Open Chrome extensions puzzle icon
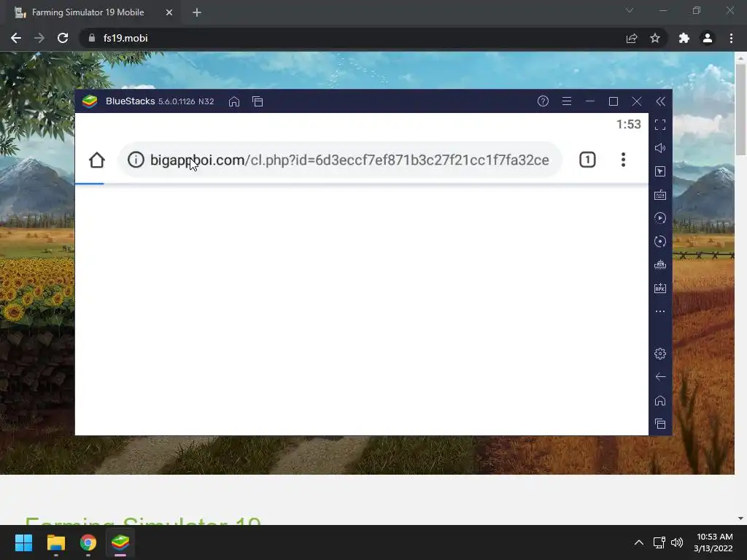Screen dimensions: 747x560 point(684,38)
